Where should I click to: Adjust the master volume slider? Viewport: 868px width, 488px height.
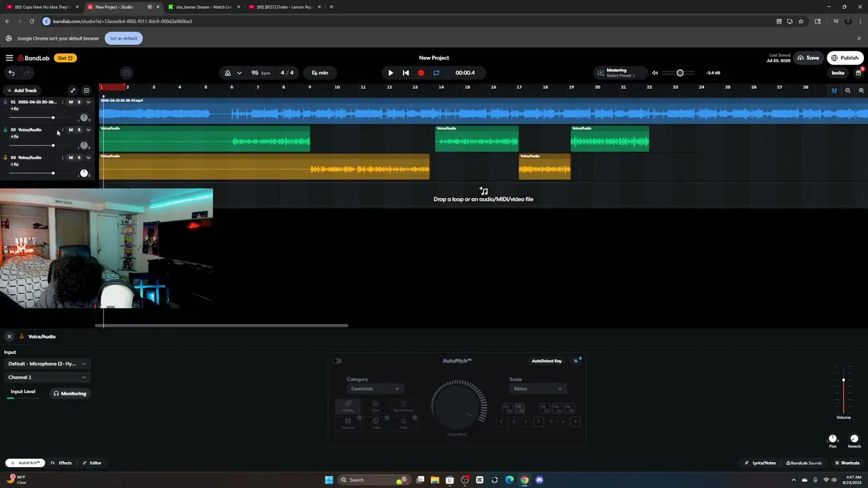680,73
